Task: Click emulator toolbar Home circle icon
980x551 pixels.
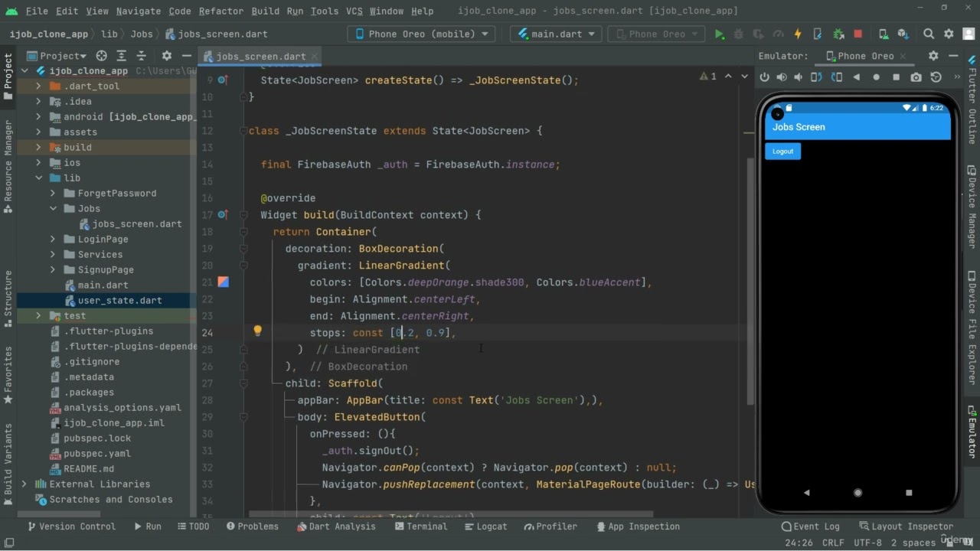Action: click(877, 77)
